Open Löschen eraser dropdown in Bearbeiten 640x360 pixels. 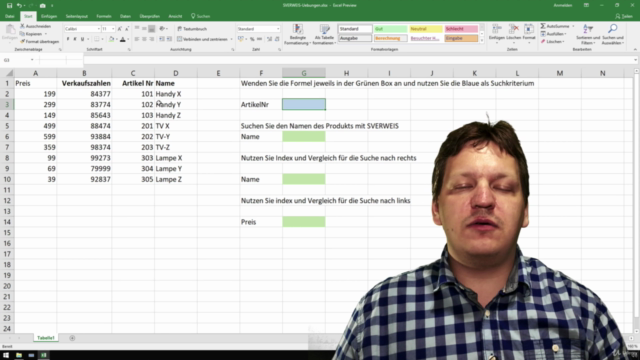coord(552,42)
